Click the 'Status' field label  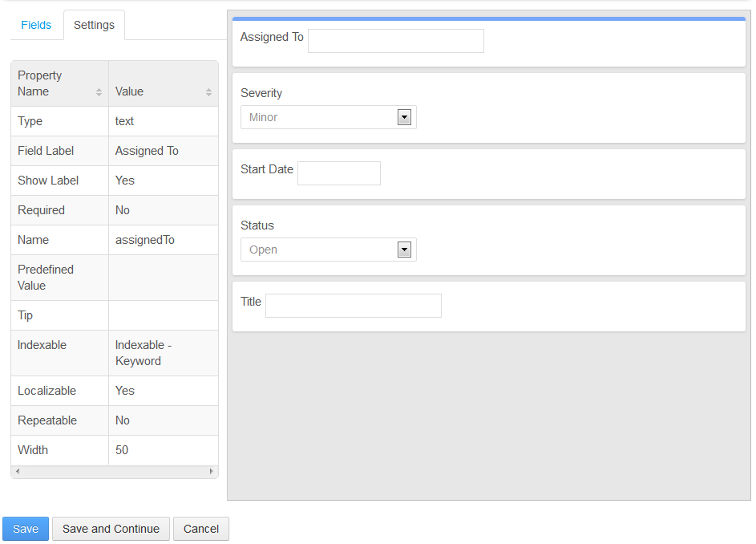(257, 225)
